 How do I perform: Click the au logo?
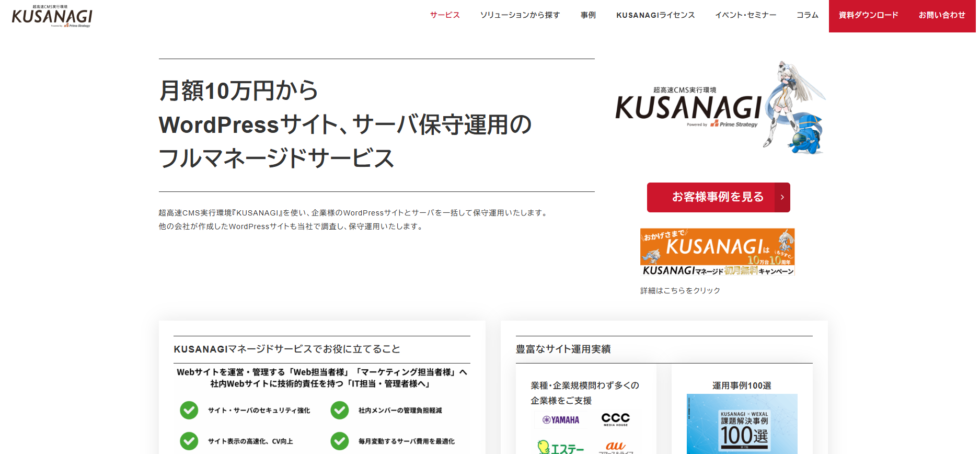[x=616, y=448]
